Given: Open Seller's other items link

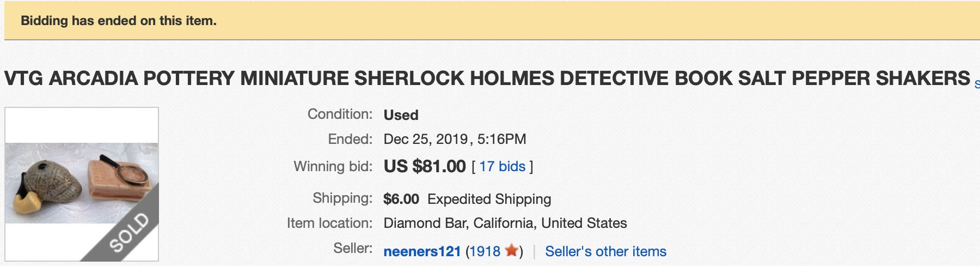Looking at the screenshot, I should coord(605,251).
